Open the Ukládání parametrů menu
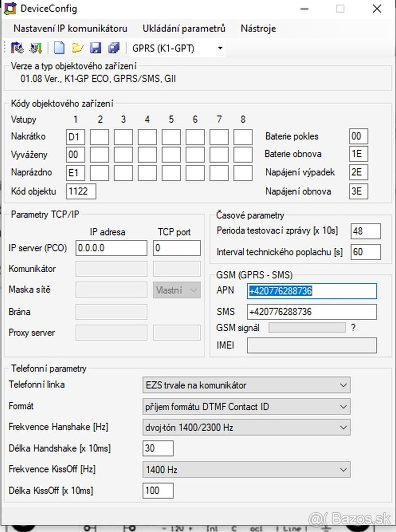 (x=184, y=28)
